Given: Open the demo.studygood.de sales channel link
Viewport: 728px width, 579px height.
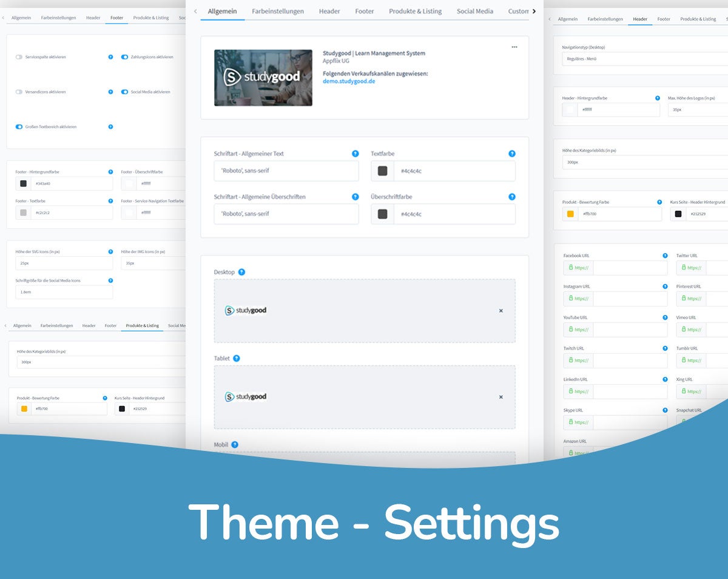Looking at the screenshot, I should [349, 81].
